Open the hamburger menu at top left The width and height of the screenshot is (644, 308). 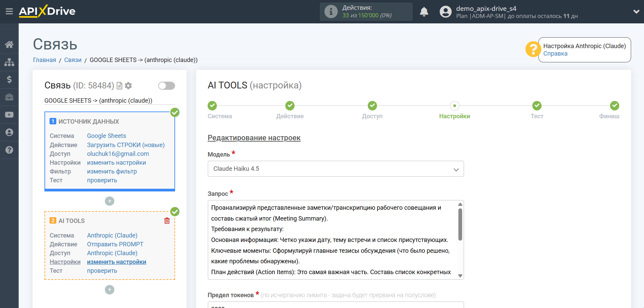[9, 11]
